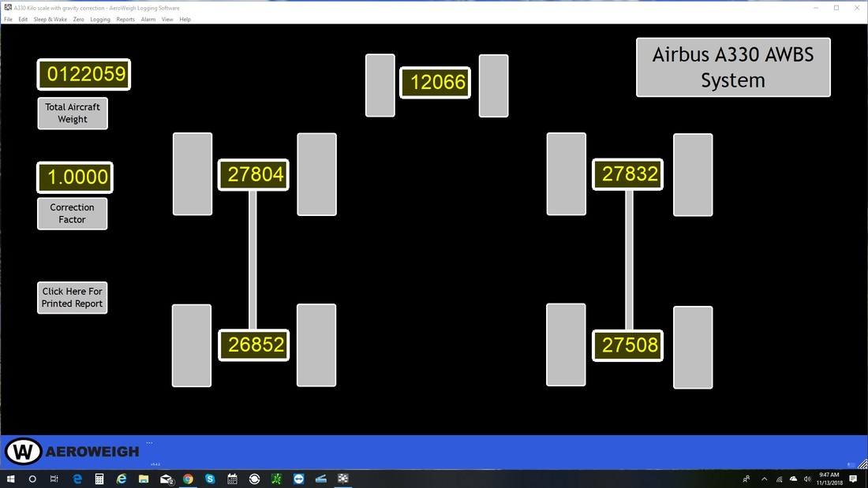Open the Windows Start menu
Image resolution: width=868 pixels, height=488 pixels.
[x=10, y=479]
